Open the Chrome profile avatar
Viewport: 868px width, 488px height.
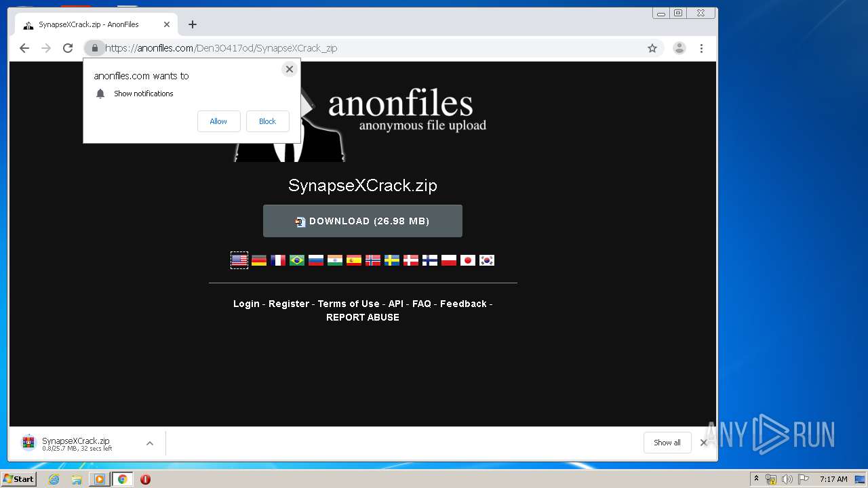tap(679, 48)
